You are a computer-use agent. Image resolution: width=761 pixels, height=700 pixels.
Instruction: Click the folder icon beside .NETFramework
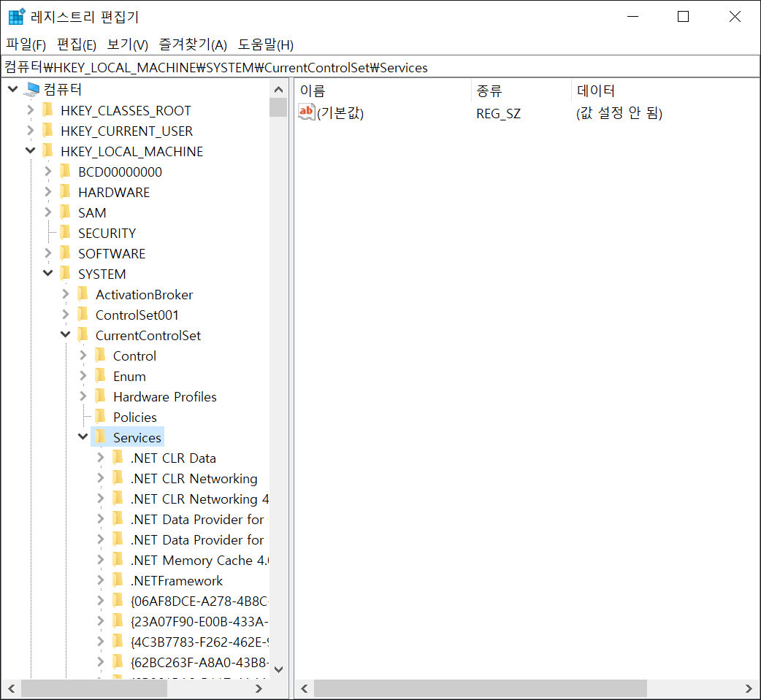(118, 580)
